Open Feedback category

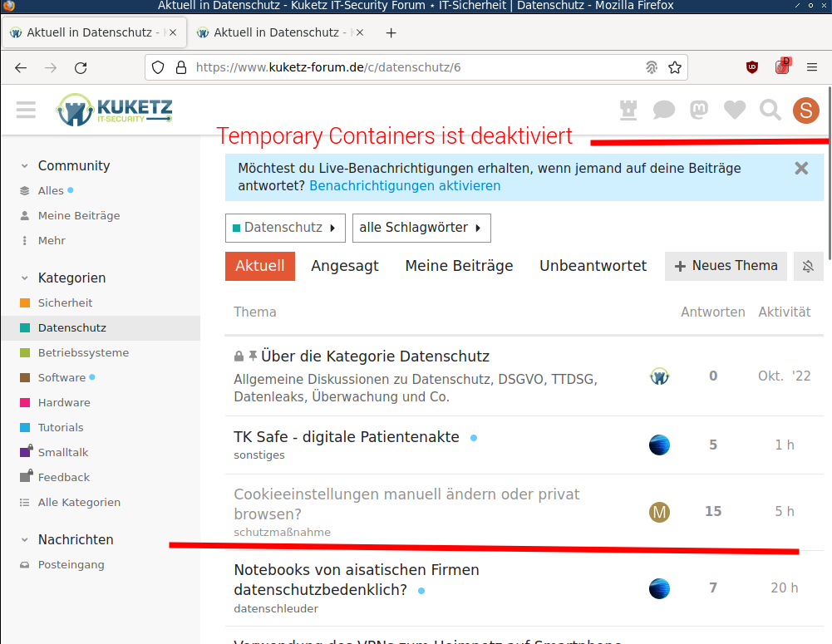(101, 478)
